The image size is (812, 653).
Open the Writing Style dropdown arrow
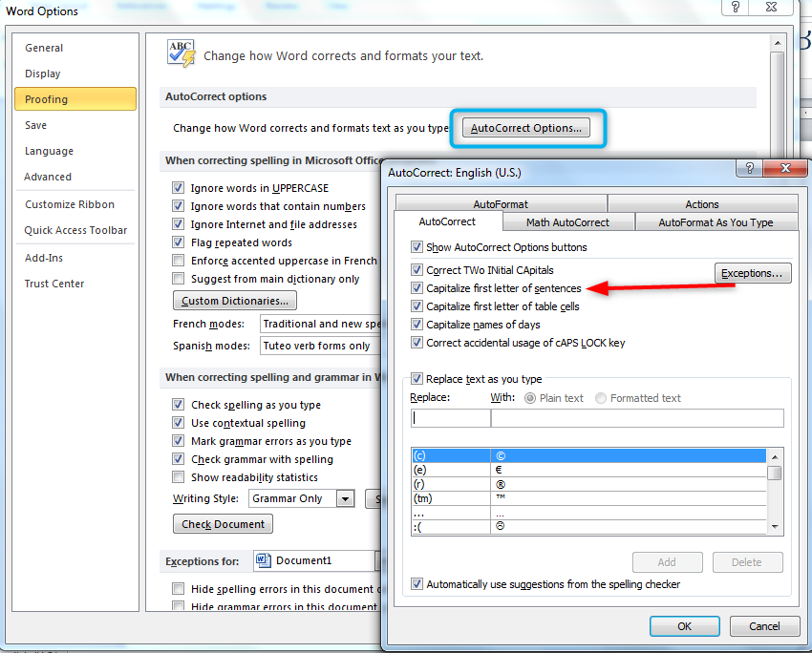pyautogui.click(x=345, y=498)
